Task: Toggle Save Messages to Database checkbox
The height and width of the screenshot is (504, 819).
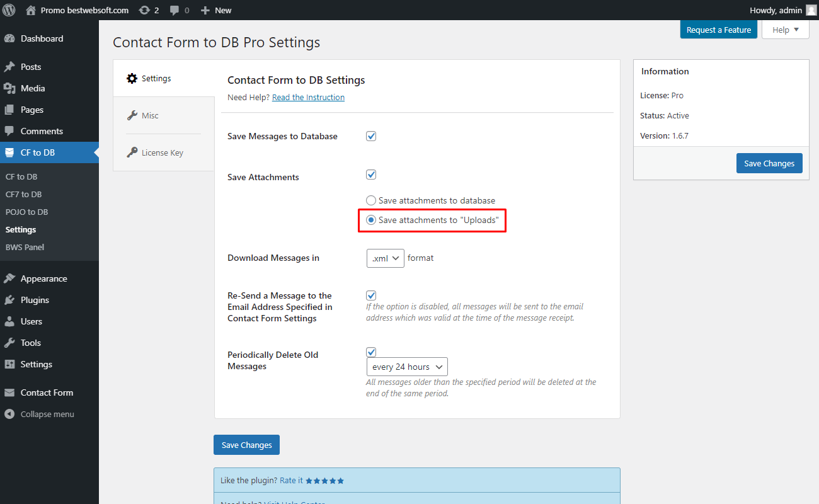Action: pyautogui.click(x=371, y=136)
